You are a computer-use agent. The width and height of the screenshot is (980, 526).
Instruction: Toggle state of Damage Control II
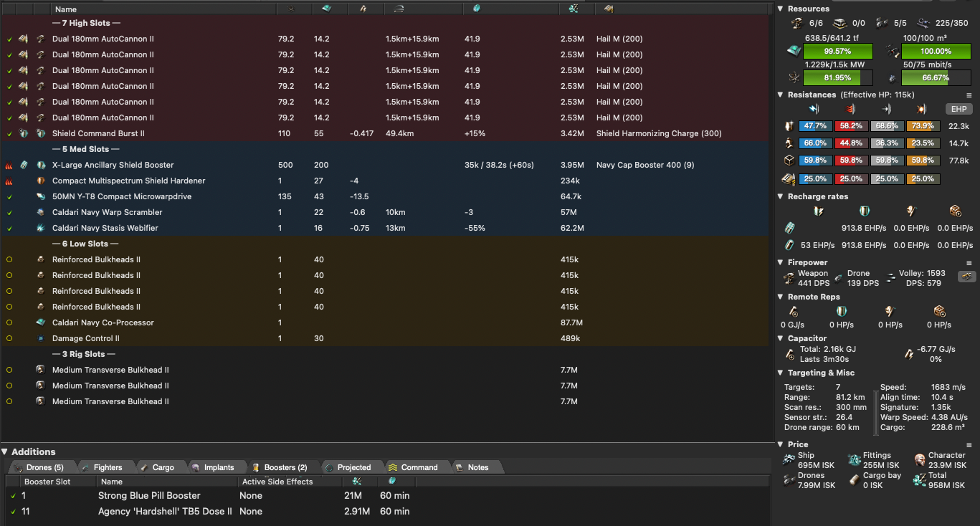click(x=9, y=338)
